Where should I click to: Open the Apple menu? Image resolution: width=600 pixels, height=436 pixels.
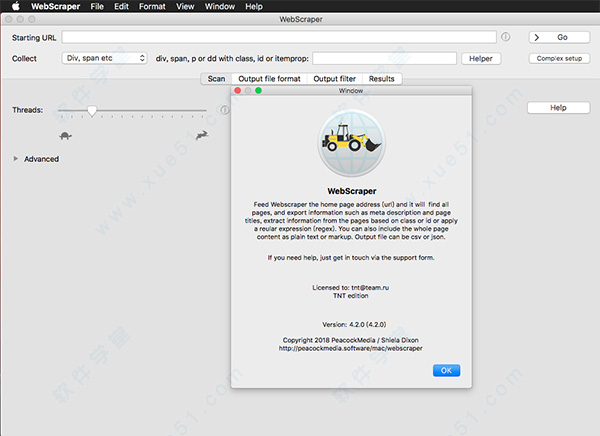[x=16, y=6]
